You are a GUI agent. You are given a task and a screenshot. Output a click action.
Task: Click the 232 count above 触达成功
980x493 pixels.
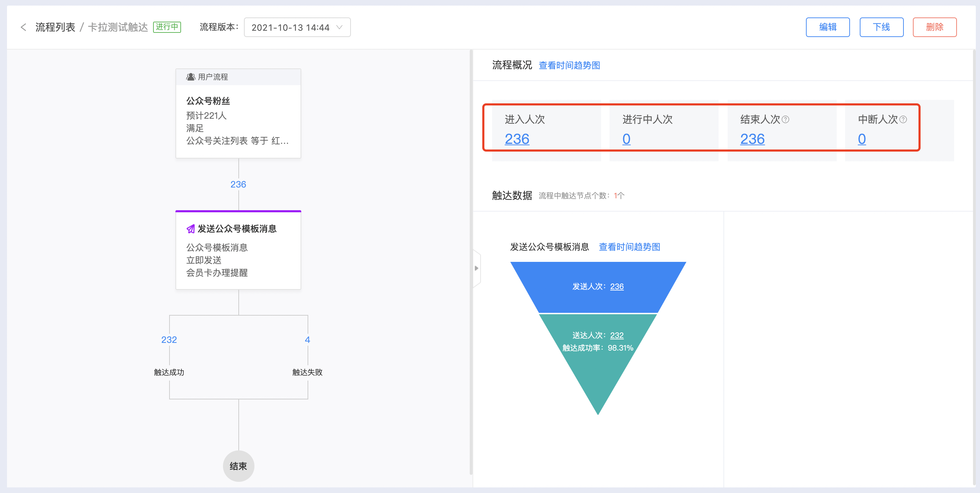169,340
